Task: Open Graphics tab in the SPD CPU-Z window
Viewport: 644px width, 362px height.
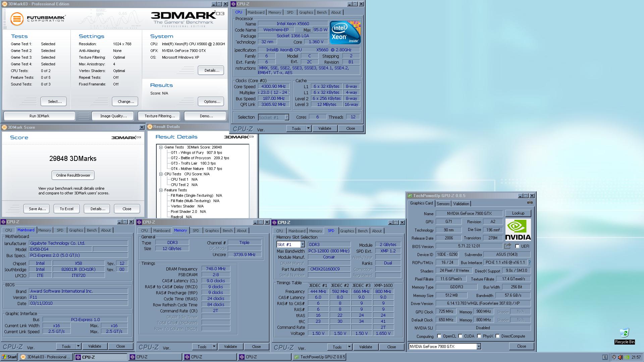Action: pyautogui.click(x=347, y=231)
